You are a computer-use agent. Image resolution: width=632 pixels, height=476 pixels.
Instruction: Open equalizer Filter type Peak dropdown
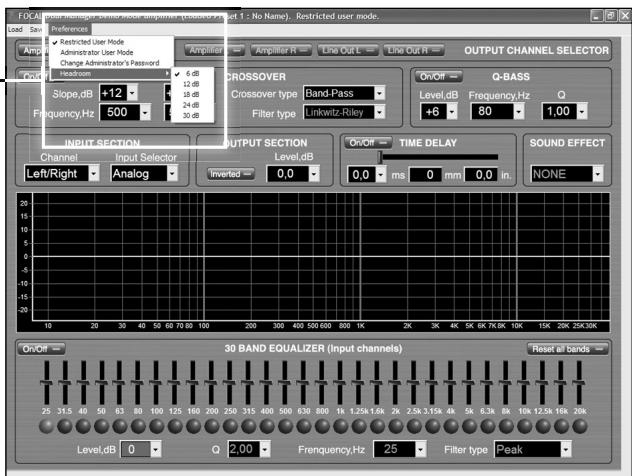coord(566,449)
